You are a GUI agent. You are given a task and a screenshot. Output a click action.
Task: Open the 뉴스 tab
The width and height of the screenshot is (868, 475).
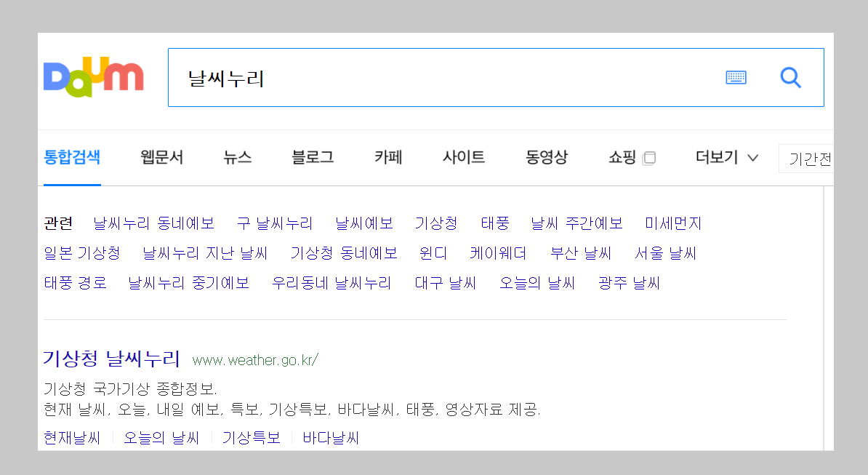[x=238, y=157]
